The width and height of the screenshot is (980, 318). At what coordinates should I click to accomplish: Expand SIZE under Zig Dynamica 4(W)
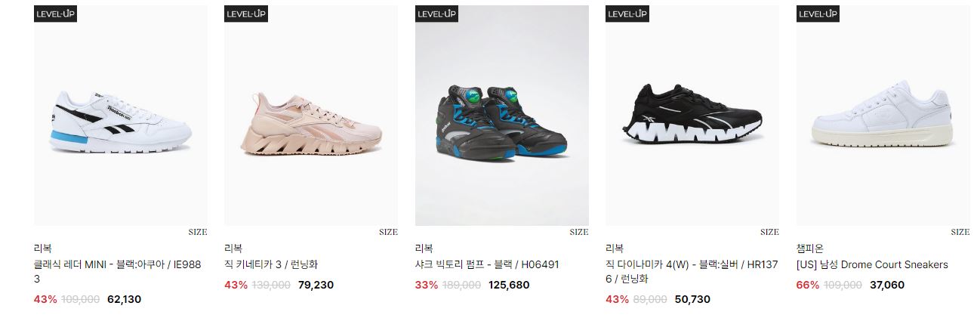point(769,233)
